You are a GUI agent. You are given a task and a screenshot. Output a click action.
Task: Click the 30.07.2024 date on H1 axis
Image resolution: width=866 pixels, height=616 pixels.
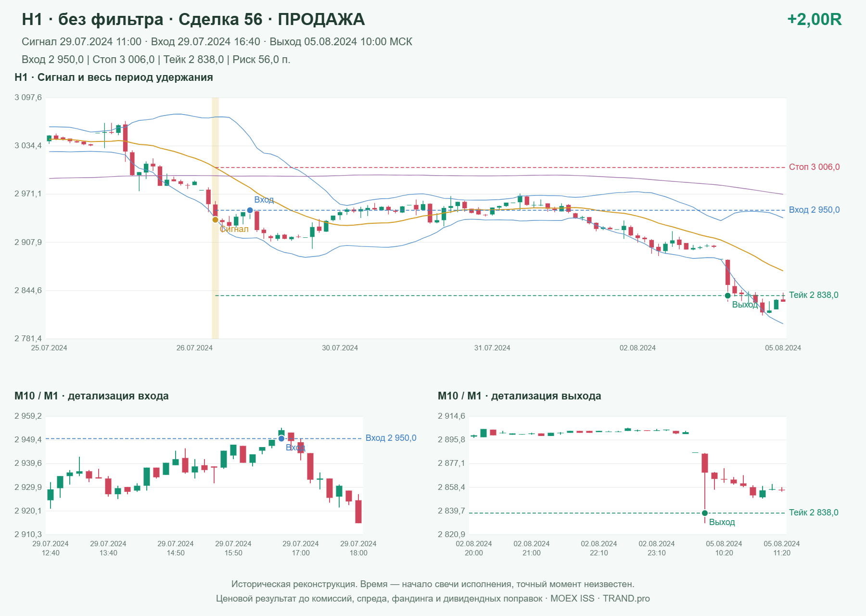(340, 348)
